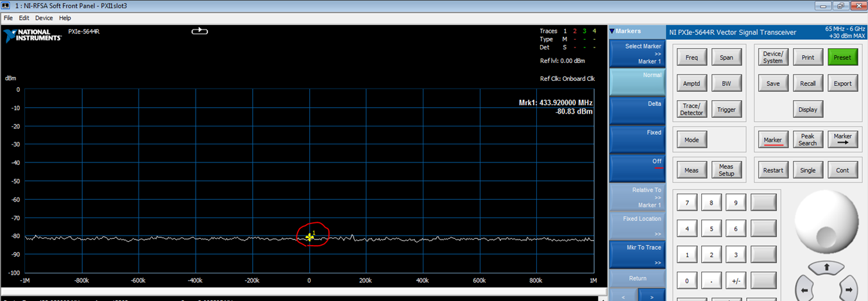
Task: Click yellow Marker 1 on the trace
Action: [310, 237]
